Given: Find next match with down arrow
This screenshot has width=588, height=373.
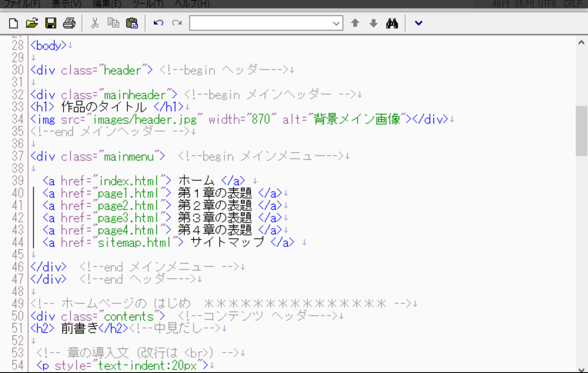Looking at the screenshot, I should pos(374,23).
